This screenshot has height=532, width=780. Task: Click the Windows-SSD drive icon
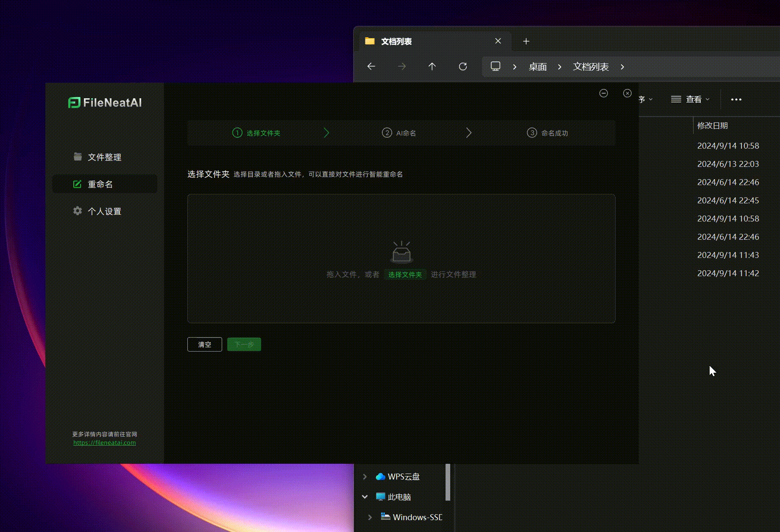[385, 517]
